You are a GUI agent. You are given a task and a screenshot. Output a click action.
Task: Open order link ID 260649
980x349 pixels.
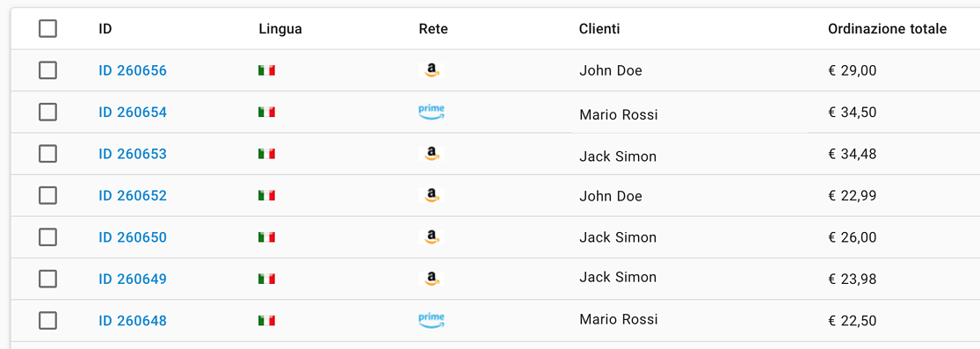coord(133,279)
